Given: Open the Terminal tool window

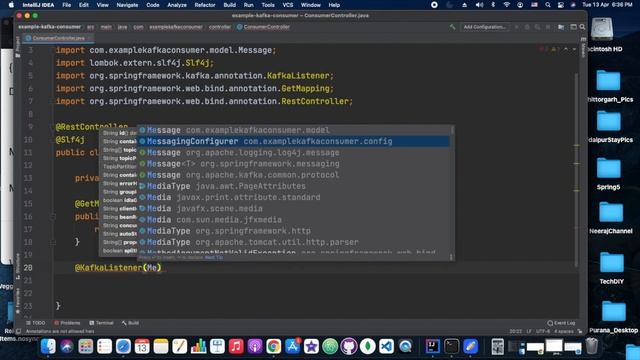Looking at the screenshot, I should point(101,323).
